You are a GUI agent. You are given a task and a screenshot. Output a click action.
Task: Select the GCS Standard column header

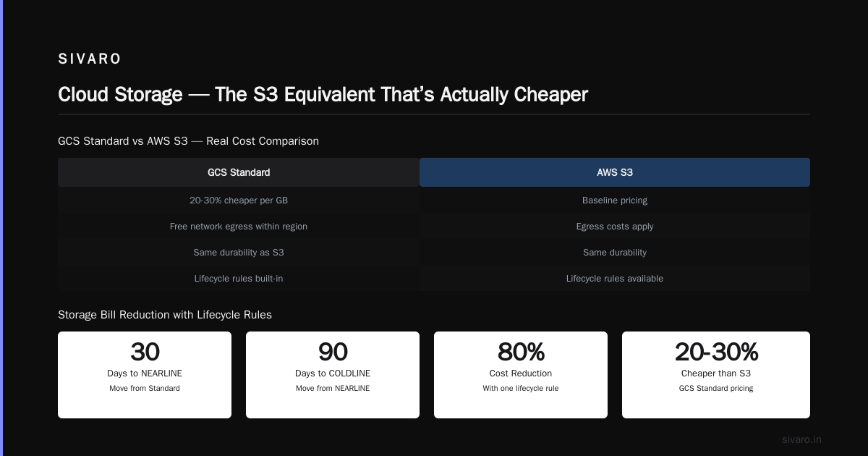point(239,172)
